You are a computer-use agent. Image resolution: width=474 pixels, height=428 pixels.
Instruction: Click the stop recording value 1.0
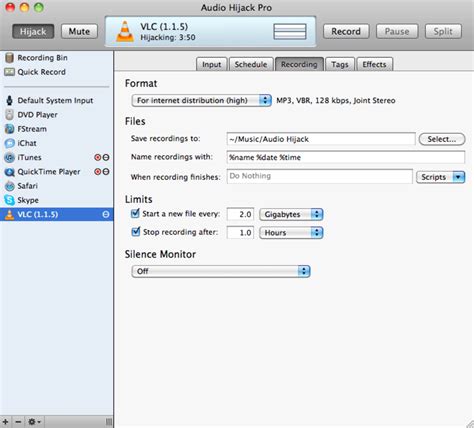pyautogui.click(x=240, y=233)
